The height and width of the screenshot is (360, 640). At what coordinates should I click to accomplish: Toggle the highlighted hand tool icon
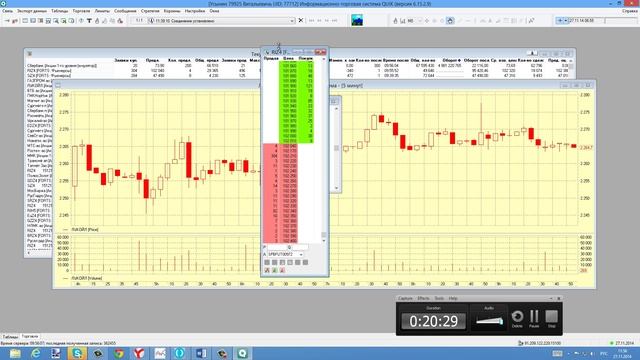point(450,20)
